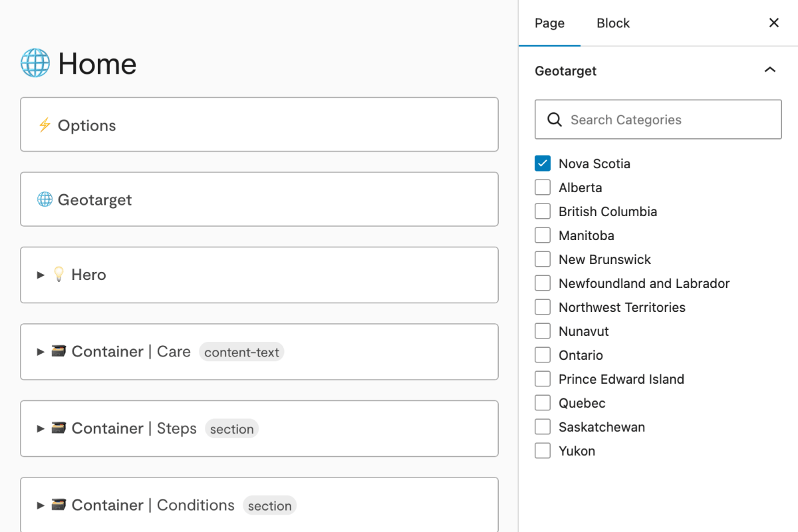Enable the Ontario checkbox
Screen dimensions: 798x532
543,355
